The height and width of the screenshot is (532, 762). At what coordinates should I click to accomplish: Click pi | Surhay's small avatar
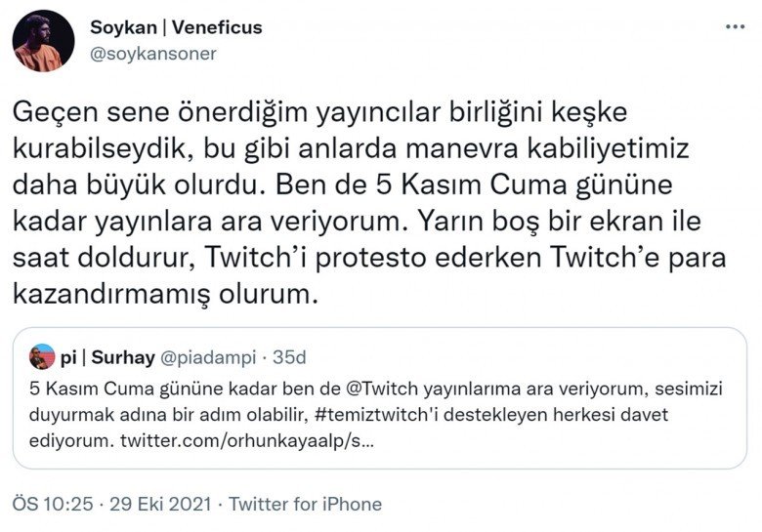(x=42, y=356)
